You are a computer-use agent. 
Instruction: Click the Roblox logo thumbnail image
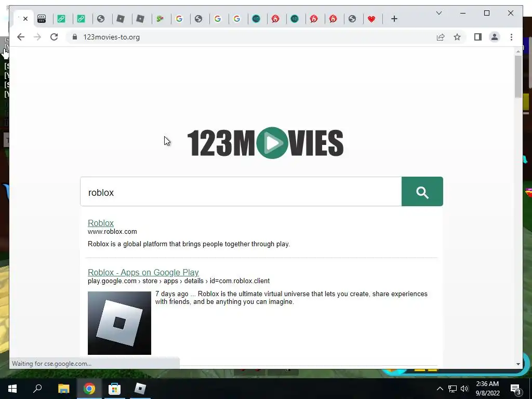119,323
